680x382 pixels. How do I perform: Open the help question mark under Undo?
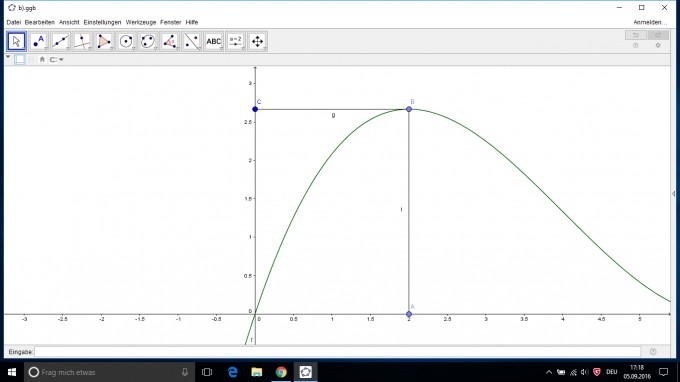tap(636, 46)
